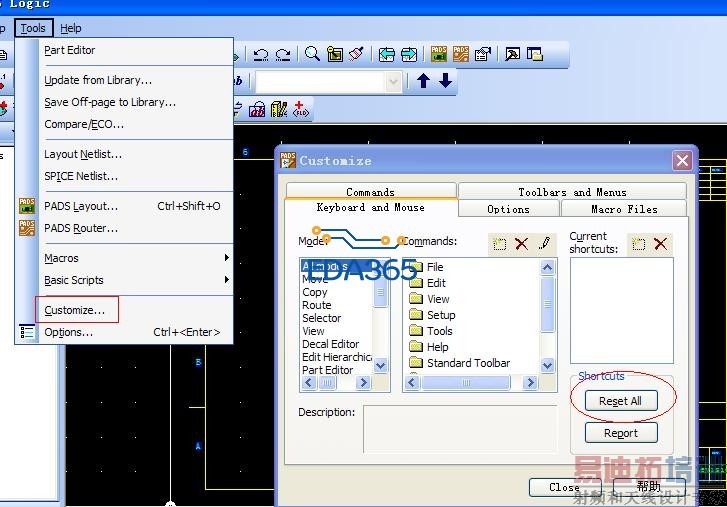Select the magnifier Zoom tool
This screenshot has width=727, height=507.
point(312,54)
